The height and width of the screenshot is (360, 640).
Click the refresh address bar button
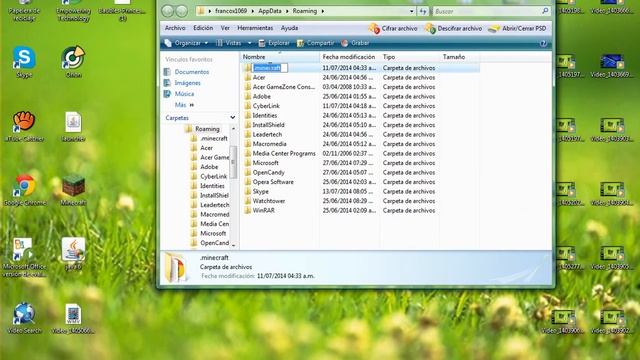coord(423,11)
